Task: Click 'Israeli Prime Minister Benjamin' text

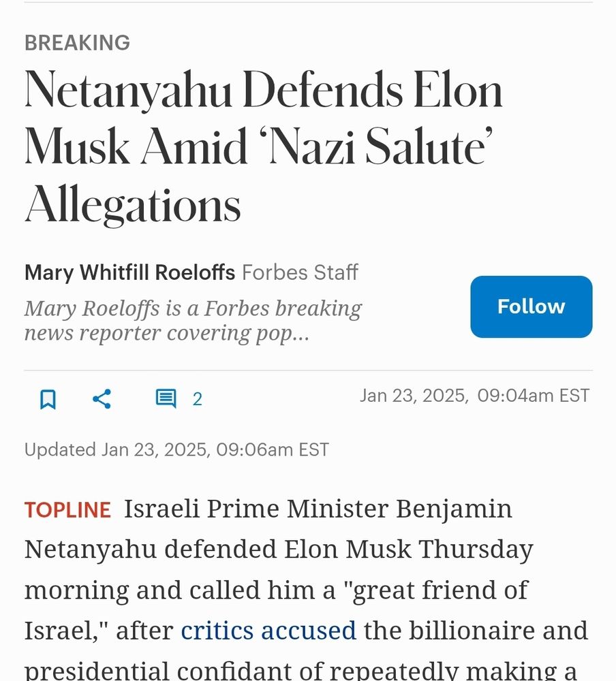Action: 318,509
